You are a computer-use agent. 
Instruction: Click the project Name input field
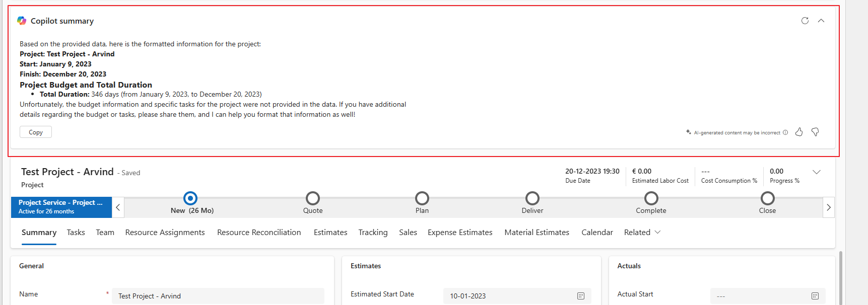(x=218, y=296)
